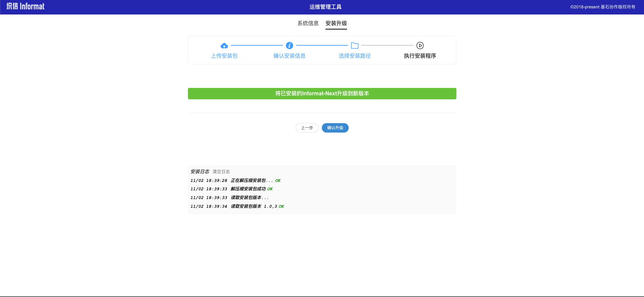Switch to the 系统信息 tab
644x297 pixels.
click(308, 23)
